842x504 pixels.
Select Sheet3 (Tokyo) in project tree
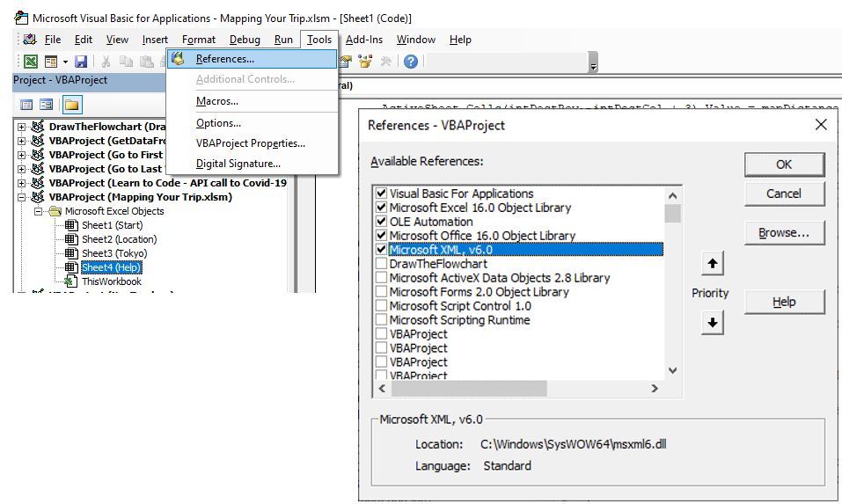click(114, 252)
